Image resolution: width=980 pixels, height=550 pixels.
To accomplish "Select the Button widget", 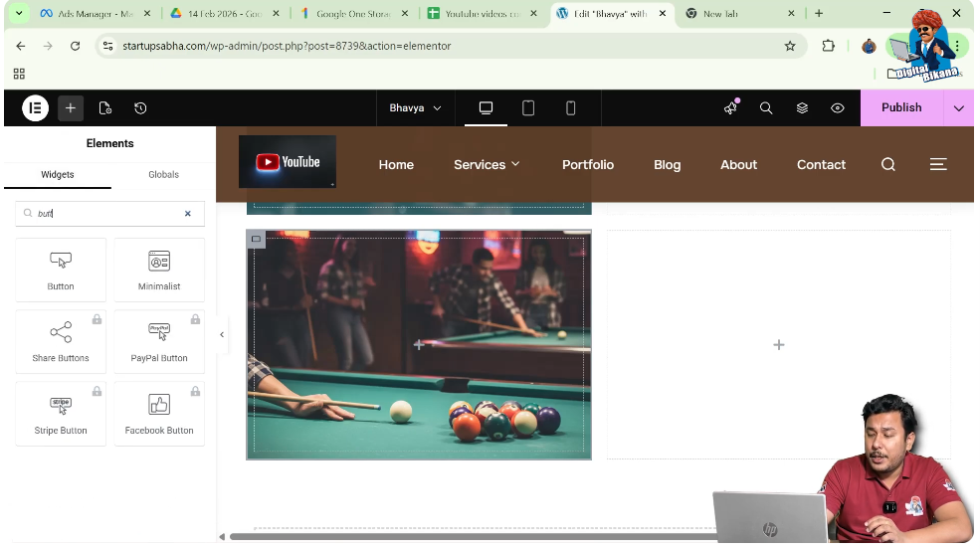I will tap(61, 270).
